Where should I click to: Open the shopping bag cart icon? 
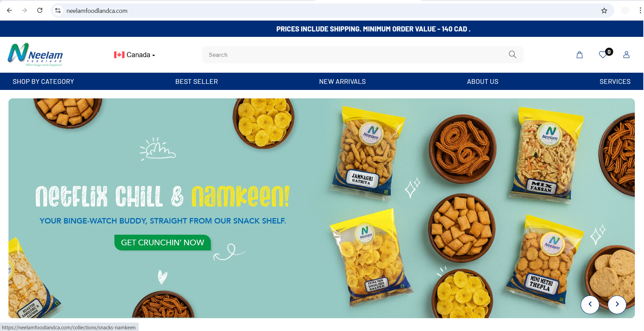tap(579, 55)
